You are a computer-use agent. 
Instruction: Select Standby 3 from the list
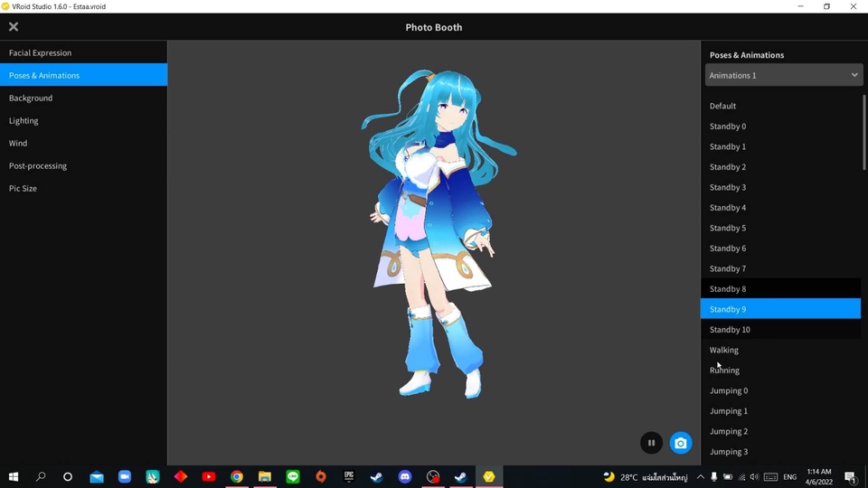tap(780, 187)
